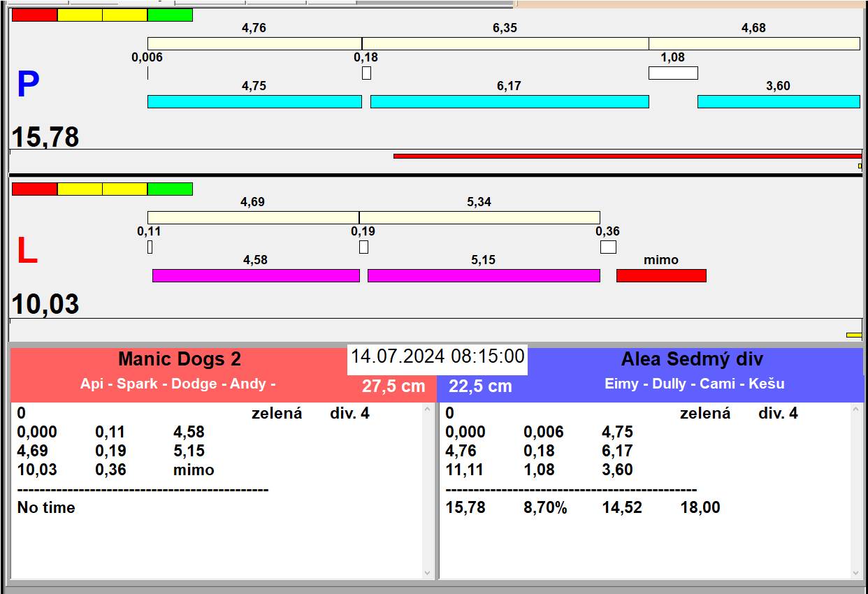Click the cyan run bar under the 4,75 label
This screenshot has width=868, height=594.
[254, 101]
